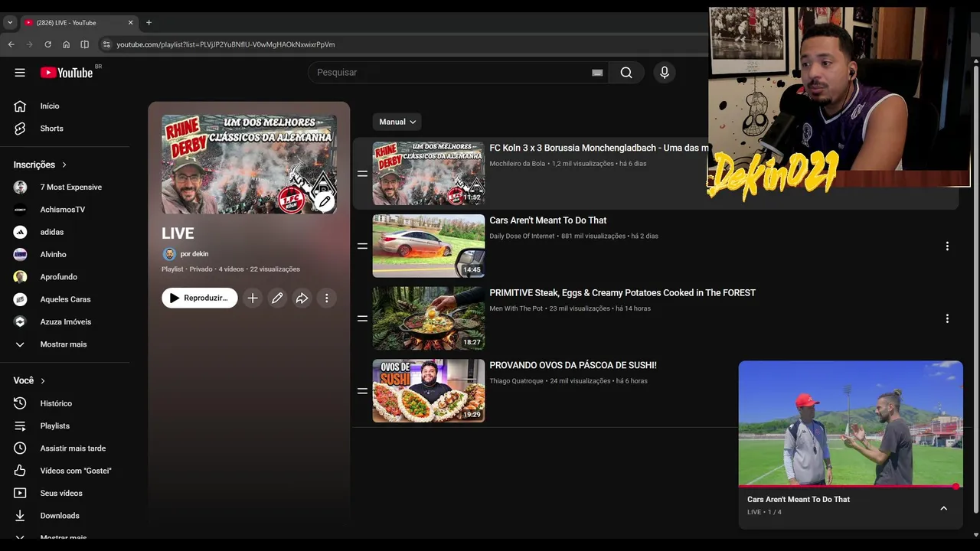Open browser home page button
This screenshot has width=980, height=551.
66,44
